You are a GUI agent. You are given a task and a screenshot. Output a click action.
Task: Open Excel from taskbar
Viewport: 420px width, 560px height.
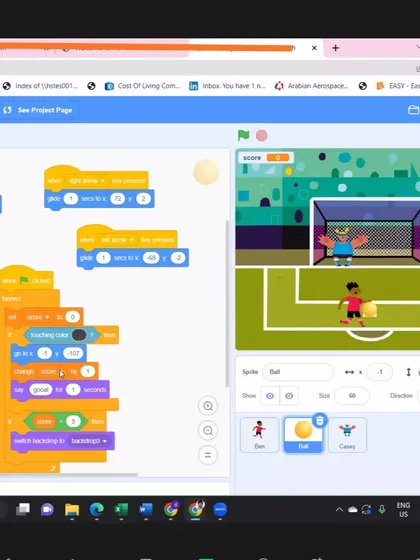[121, 509]
